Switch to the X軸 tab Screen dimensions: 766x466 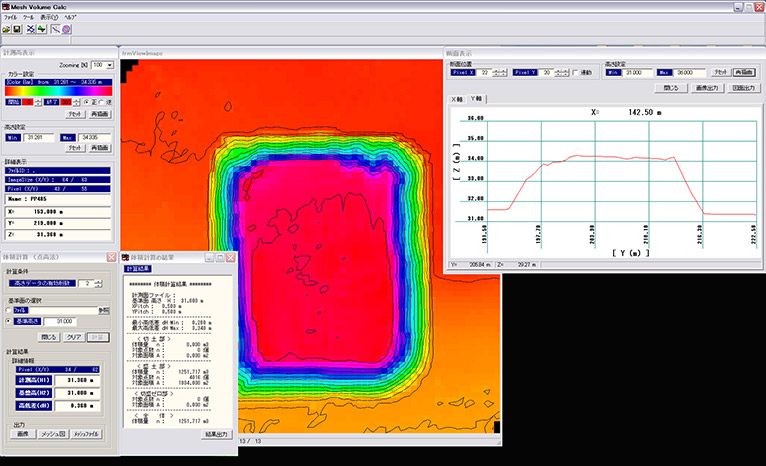[459, 100]
